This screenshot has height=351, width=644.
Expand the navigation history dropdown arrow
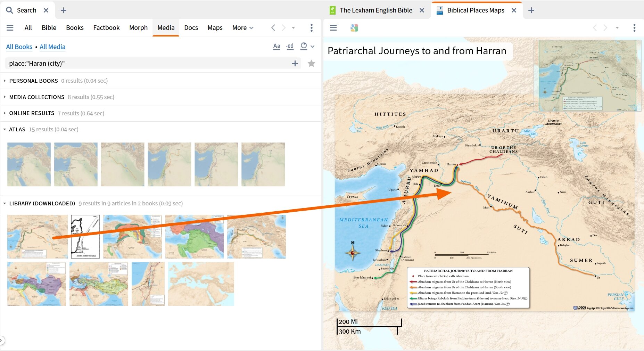click(294, 28)
